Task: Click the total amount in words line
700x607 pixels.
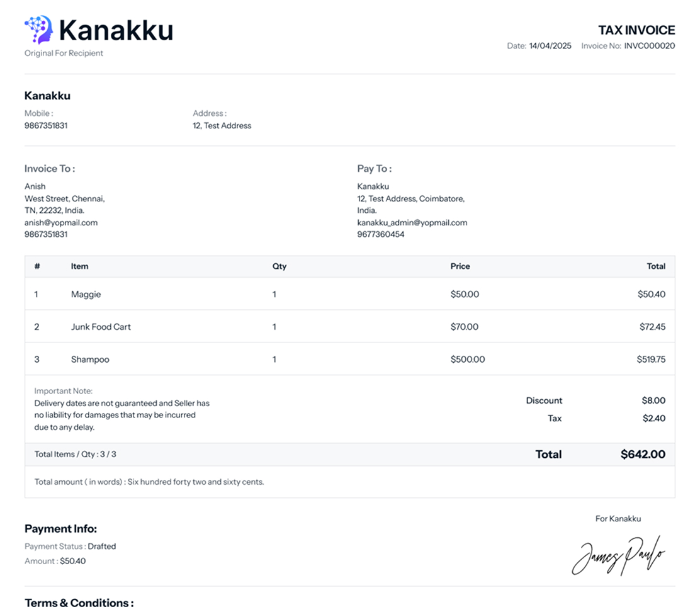Action: (x=149, y=482)
